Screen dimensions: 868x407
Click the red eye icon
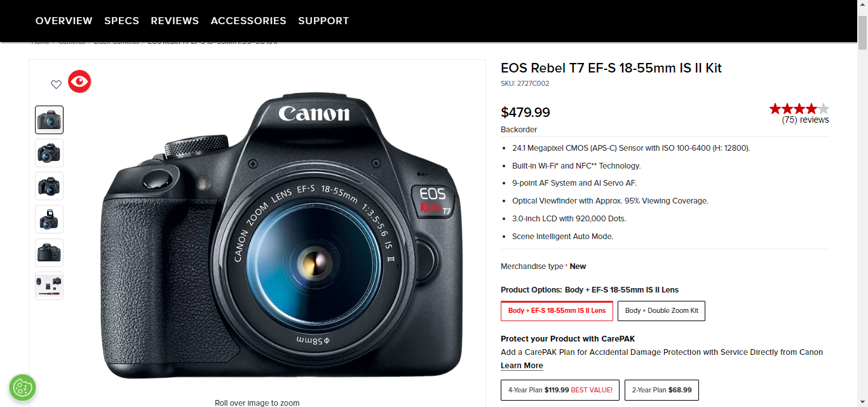(80, 81)
